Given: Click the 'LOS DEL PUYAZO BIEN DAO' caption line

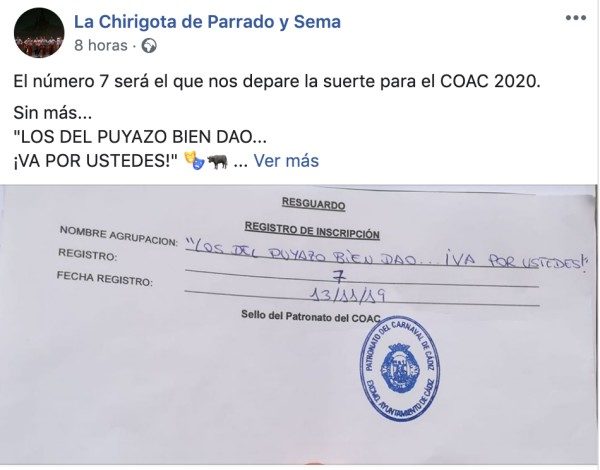Looking at the screenshot, I should (140, 137).
